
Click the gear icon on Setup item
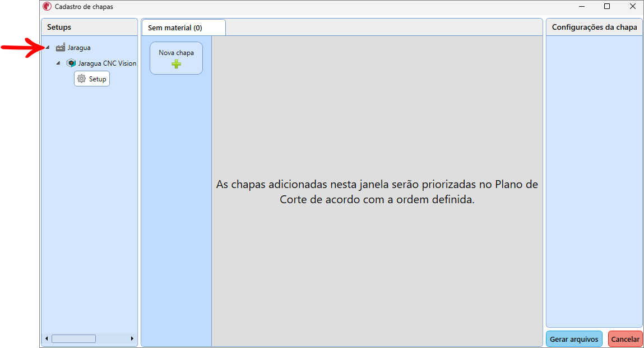point(82,79)
